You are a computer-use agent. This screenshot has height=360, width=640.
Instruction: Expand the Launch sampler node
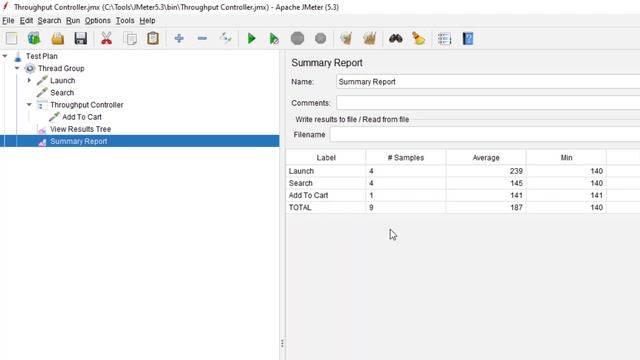click(29, 80)
